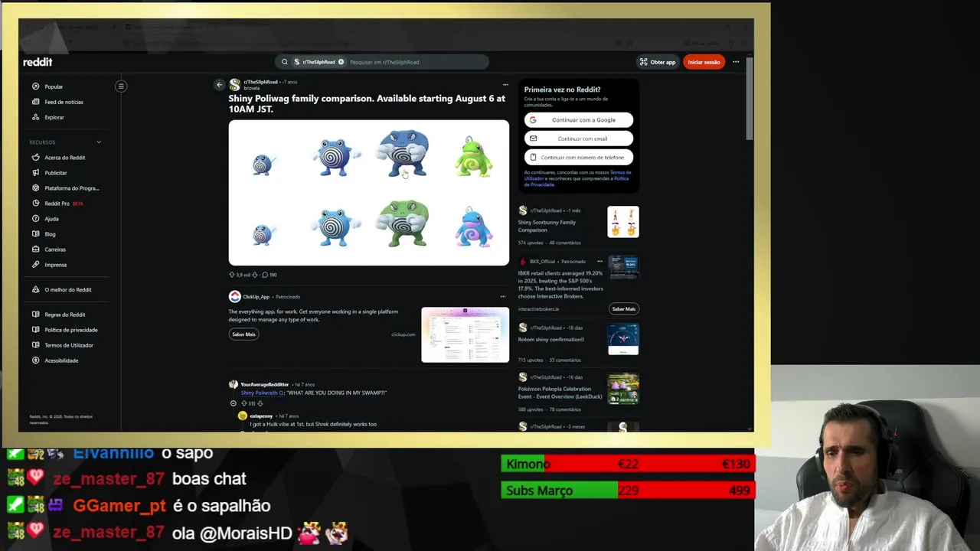Click Continuar com email button
The height and width of the screenshot is (551, 980).
coord(579,139)
